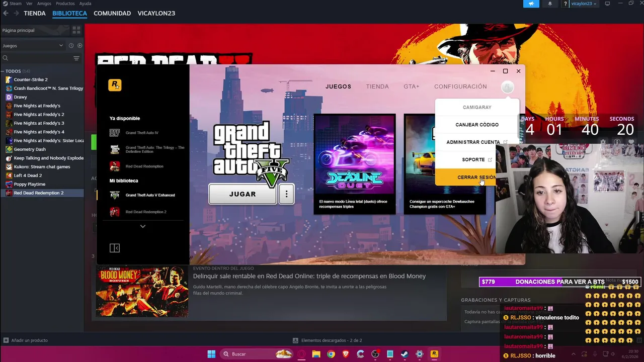Viewport: 644px width, 362px height.
Task: Select Drawy in game list
Action: (42, 97)
